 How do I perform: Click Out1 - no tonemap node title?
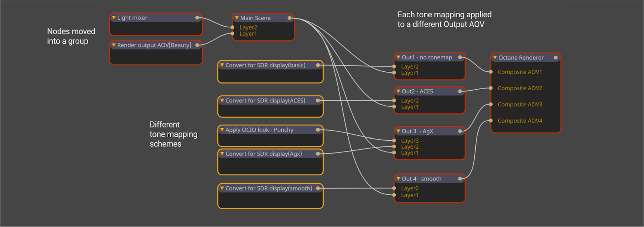coord(427,58)
